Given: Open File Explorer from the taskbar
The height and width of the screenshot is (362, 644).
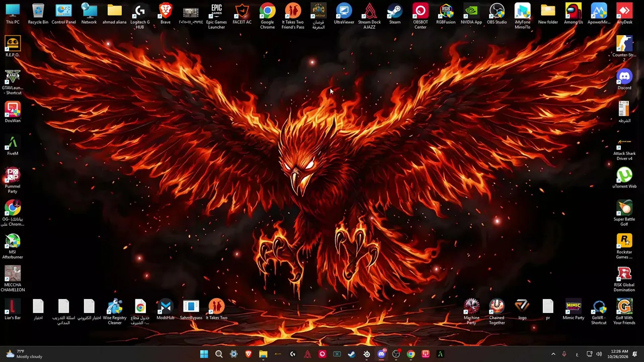Looking at the screenshot, I should pos(263,354).
